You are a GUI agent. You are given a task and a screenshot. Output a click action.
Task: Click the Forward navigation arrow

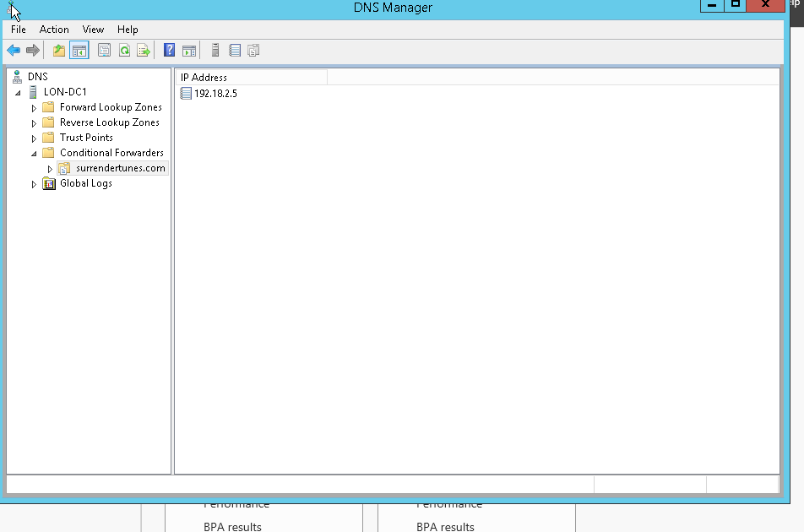pyautogui.click(x=33, y=50)
